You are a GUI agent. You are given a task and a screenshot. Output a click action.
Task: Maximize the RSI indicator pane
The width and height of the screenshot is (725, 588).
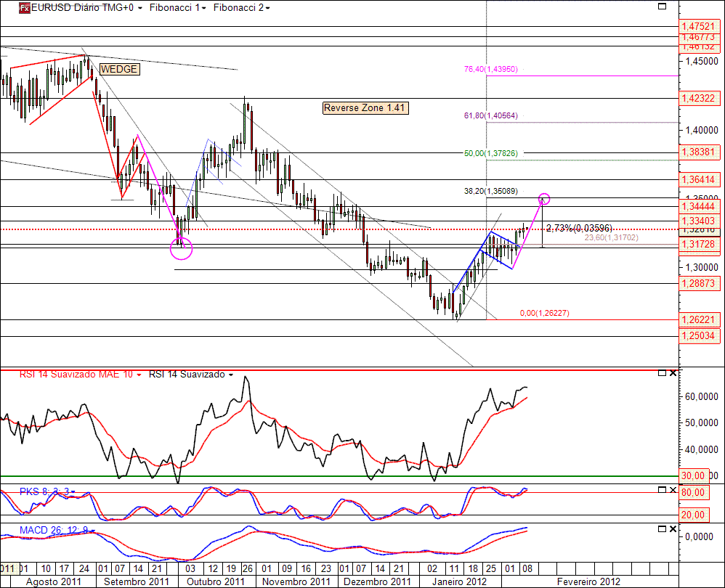point(662,372)
